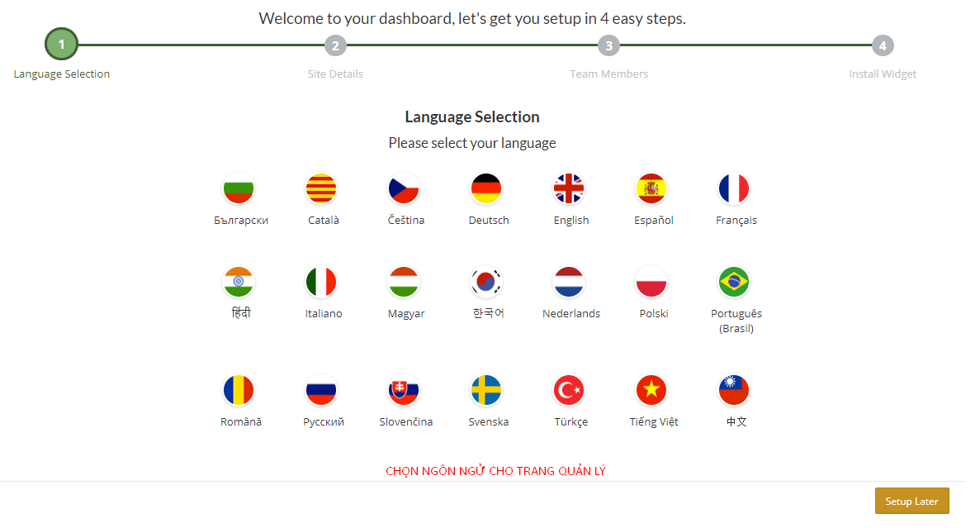Go to step 4 circle
The width and height of the screenshot is (980, 528).
pyautogui.click(x=883, y=45)
